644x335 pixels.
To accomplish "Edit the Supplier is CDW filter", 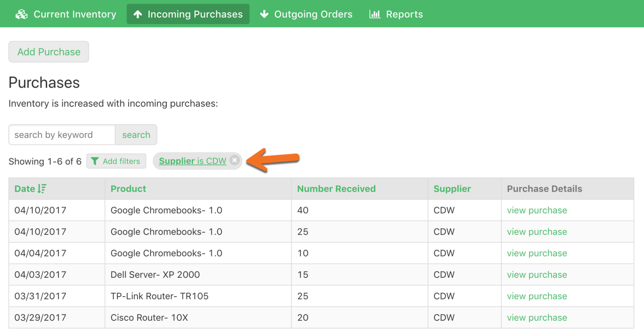I will pos(192,161).
